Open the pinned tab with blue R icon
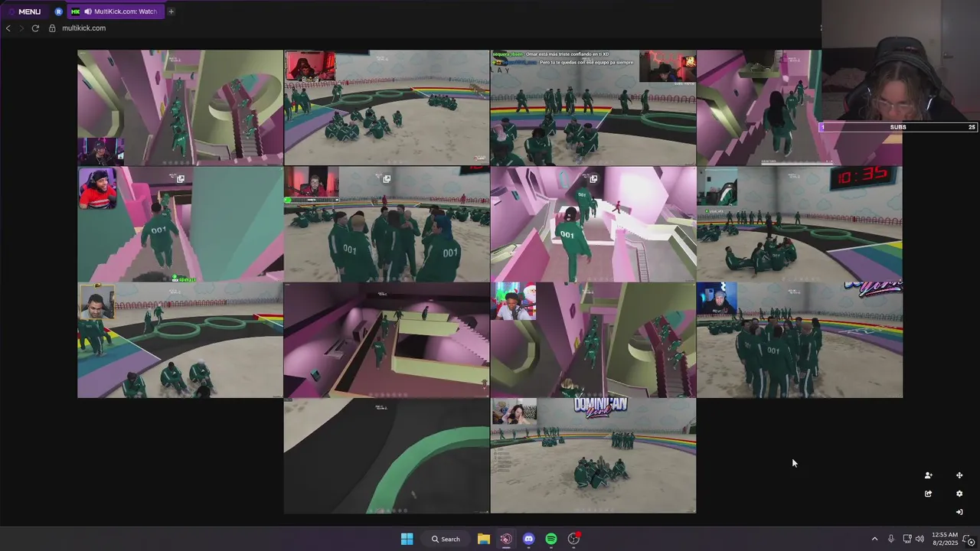This screenshot has width=980, height=551. 59,11
